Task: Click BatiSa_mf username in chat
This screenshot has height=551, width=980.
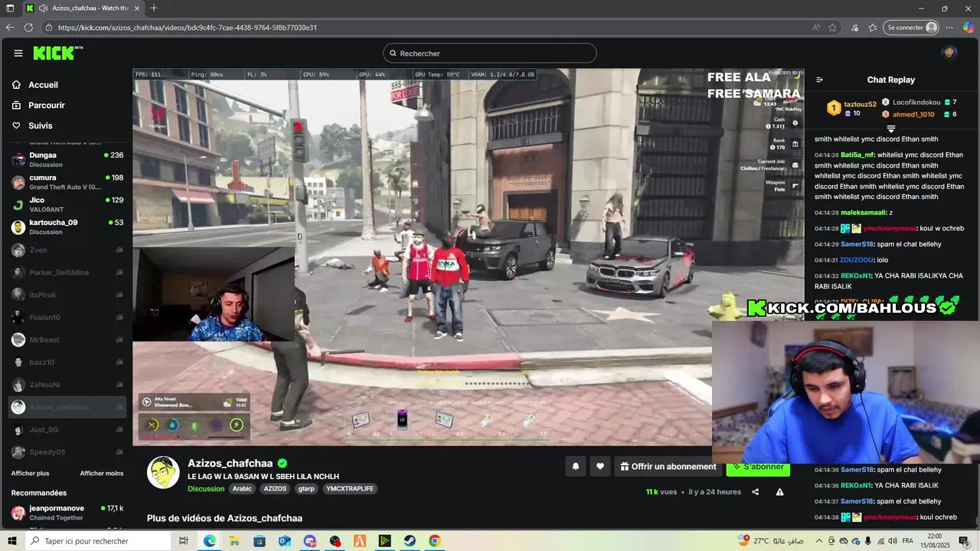Action: click(x=857, y=155)
